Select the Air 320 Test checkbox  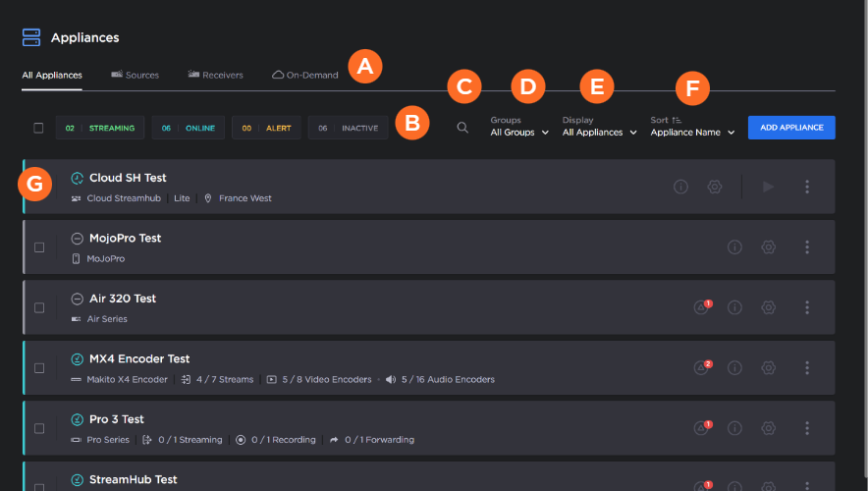click(x=39, y=307)
